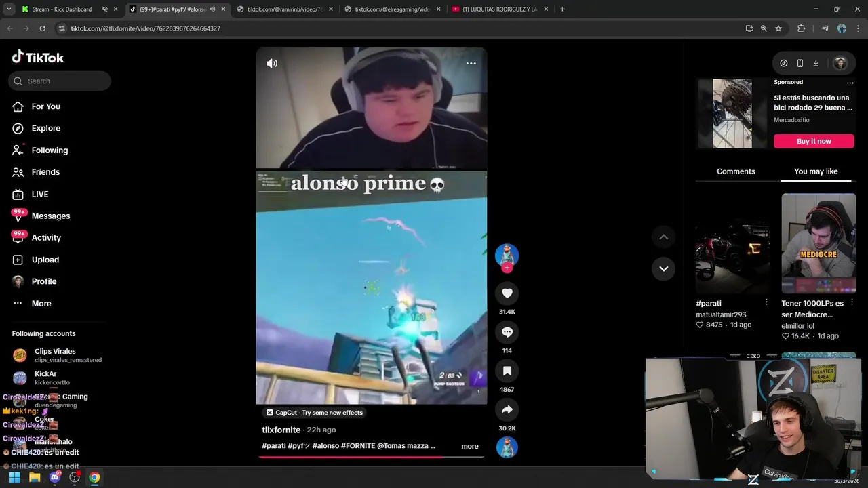This screenshot has height=488, width=868.
Task: Save video with the bookmark icon
Action: click(x=507, y=371)
